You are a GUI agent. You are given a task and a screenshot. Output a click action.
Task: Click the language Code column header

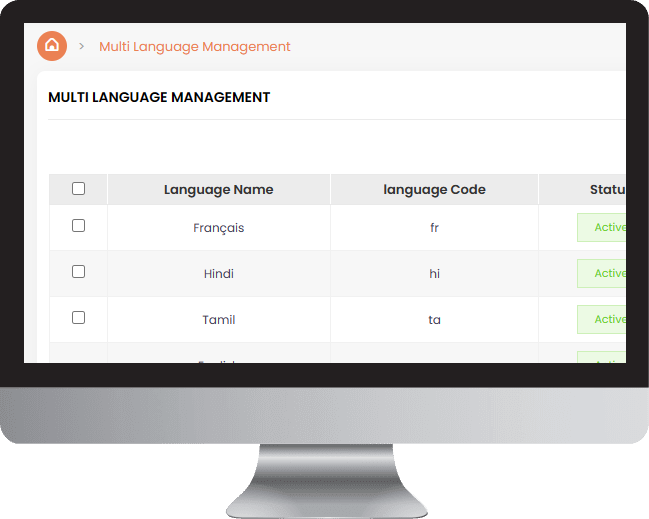434,190
